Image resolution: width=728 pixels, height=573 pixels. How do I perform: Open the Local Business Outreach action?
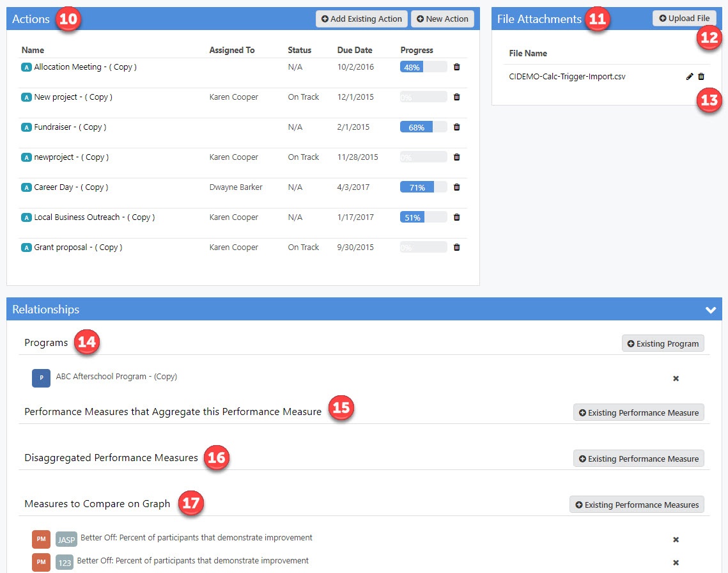[94, 217]
